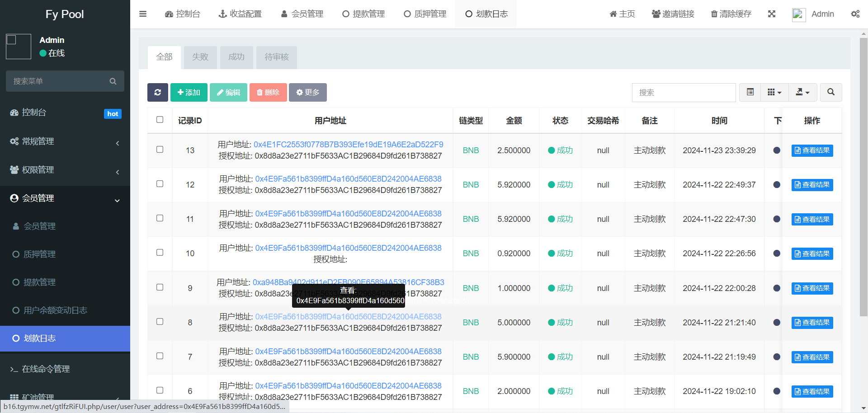This screenshot has width=868, height=413.
Task: Click search icon in sidebar menu search
Action: (x=113, y=81)
